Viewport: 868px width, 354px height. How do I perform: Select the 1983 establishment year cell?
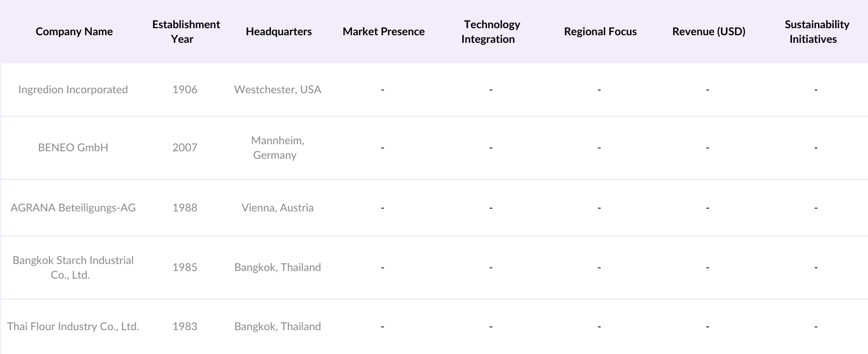(x=185, y=326)
